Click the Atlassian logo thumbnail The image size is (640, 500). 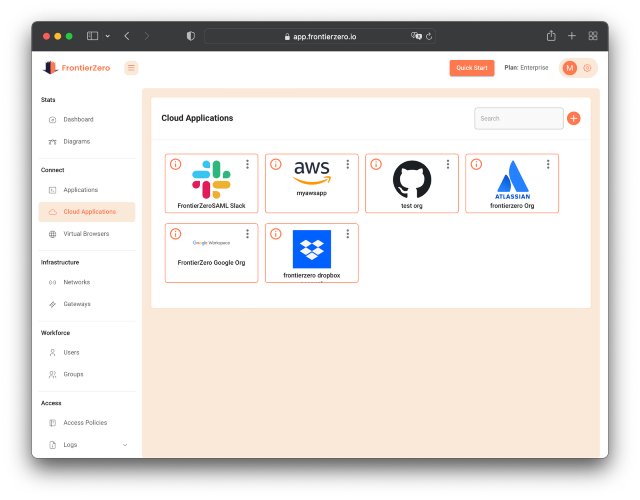pyautogui.click(x=513, y=180)
